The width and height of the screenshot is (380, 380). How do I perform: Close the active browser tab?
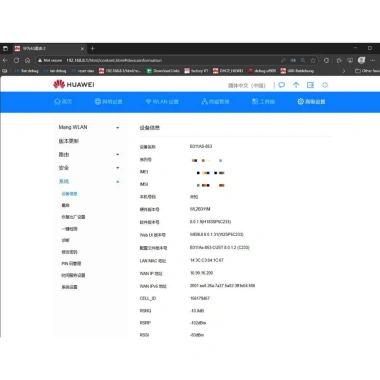pyautogui.click(x=82, y=49)
